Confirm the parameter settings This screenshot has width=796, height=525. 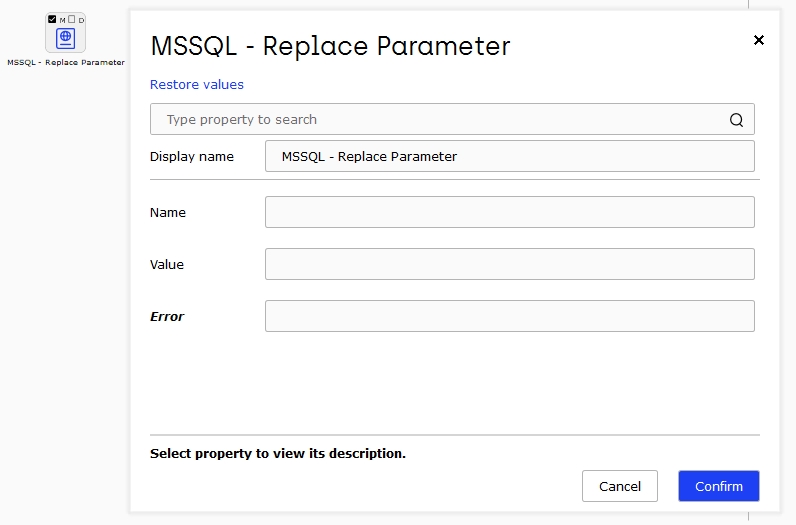pos(719,486)
